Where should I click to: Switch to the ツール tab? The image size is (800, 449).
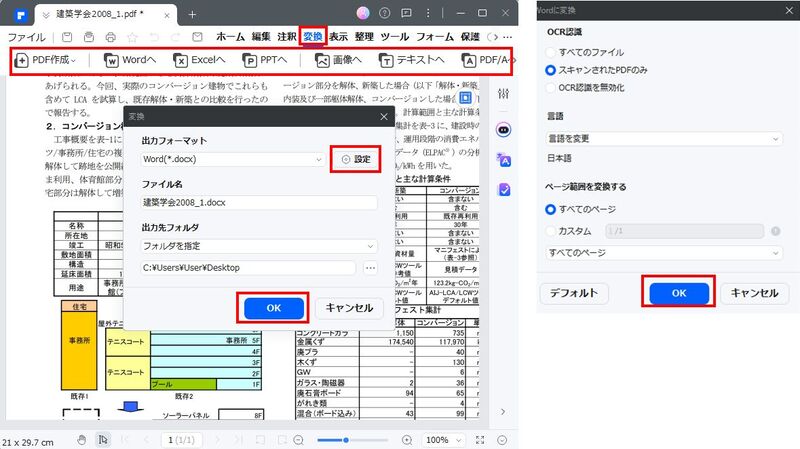(x=395, y=37)
